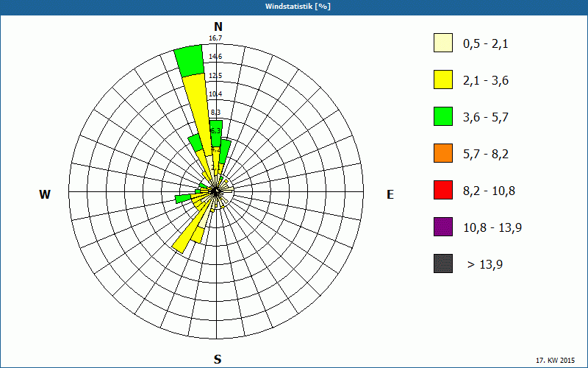Click the 16,7 axis value
This screenshot has width=588, height=368.
pyautogui.click(x=215, y=38)
